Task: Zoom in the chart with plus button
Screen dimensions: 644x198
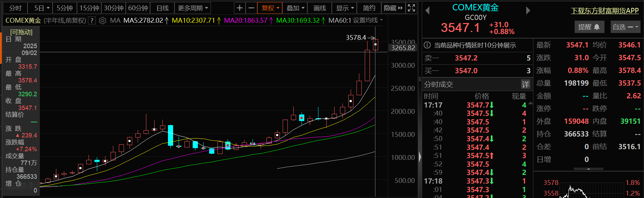Action: [x=240, y=8]
